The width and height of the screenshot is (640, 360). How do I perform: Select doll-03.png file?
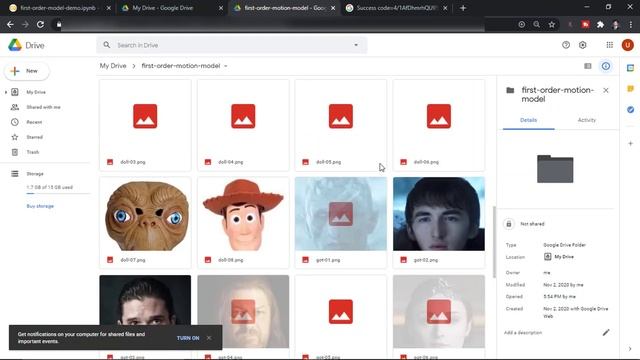[145, 125]
